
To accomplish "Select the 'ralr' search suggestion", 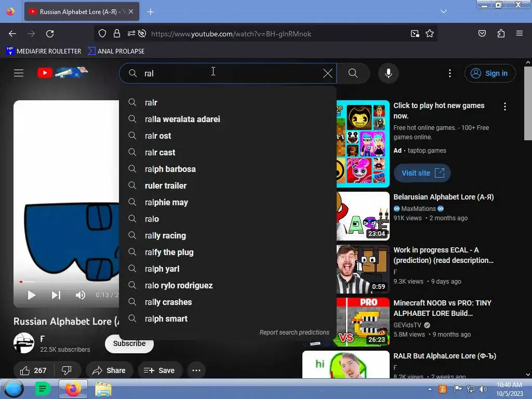I will (x=228, y=102).
